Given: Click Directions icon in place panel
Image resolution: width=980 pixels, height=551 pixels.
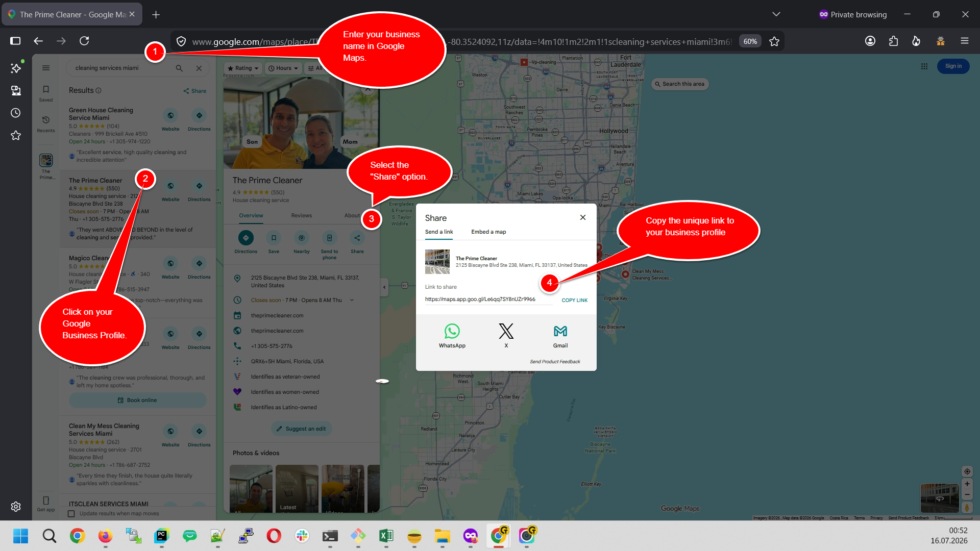Looking at the screenshot, I should pos(246,238).
